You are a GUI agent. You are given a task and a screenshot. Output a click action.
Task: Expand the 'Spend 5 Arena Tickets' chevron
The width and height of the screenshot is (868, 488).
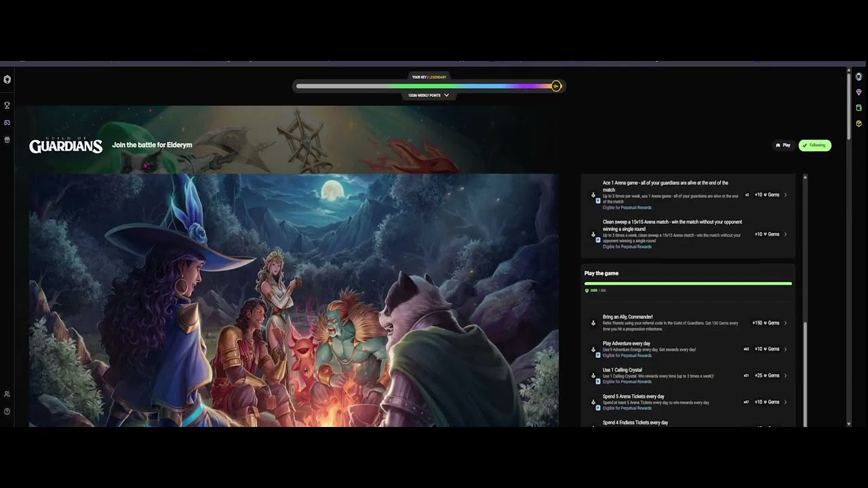(785, 402)
